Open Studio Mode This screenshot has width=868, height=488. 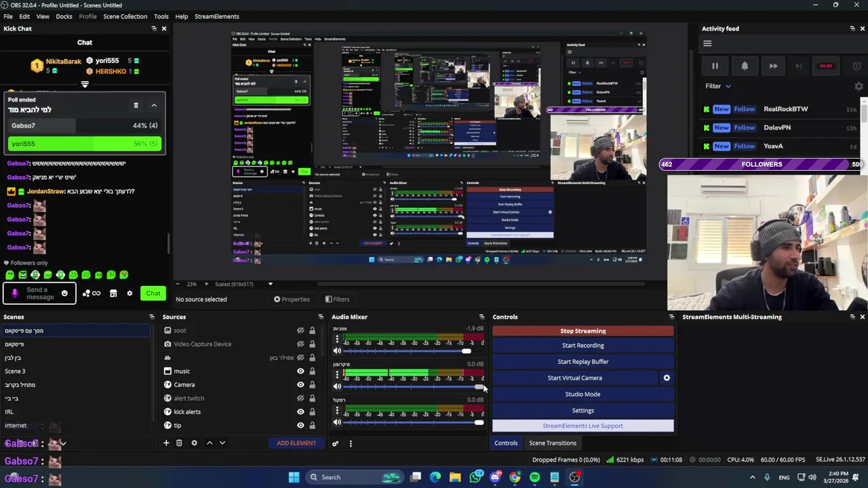(x=583, y=394)
